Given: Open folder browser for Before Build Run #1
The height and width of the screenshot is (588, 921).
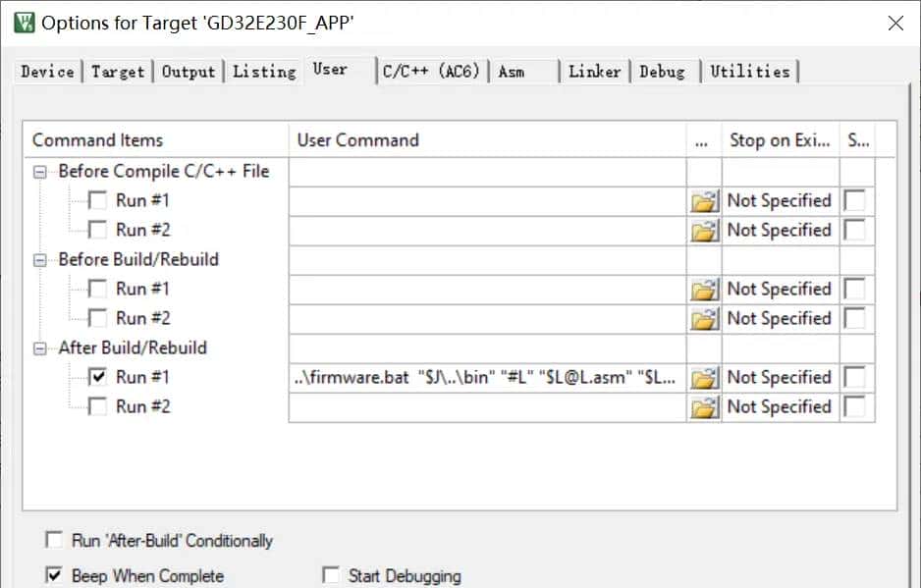Looking at the screenshot, I should (704, 290).
